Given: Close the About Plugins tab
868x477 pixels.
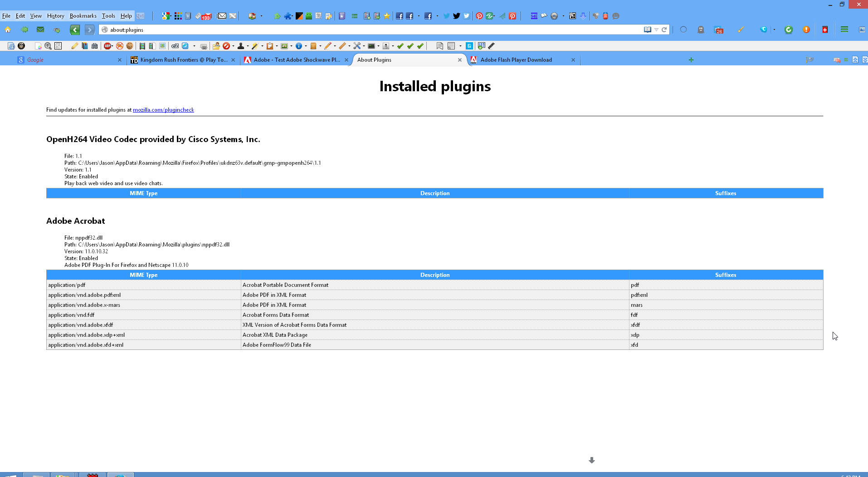Looking at the screenshot, I should (460, 60).
